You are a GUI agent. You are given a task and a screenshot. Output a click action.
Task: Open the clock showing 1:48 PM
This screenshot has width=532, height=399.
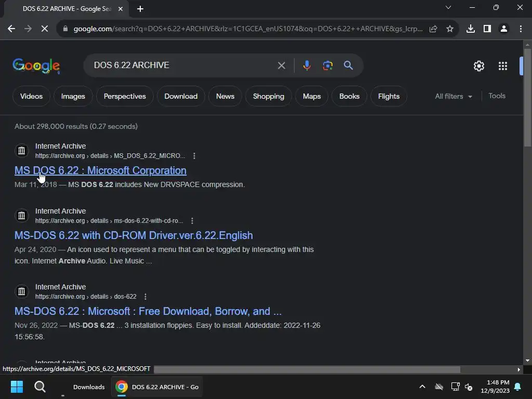point(495,387)
